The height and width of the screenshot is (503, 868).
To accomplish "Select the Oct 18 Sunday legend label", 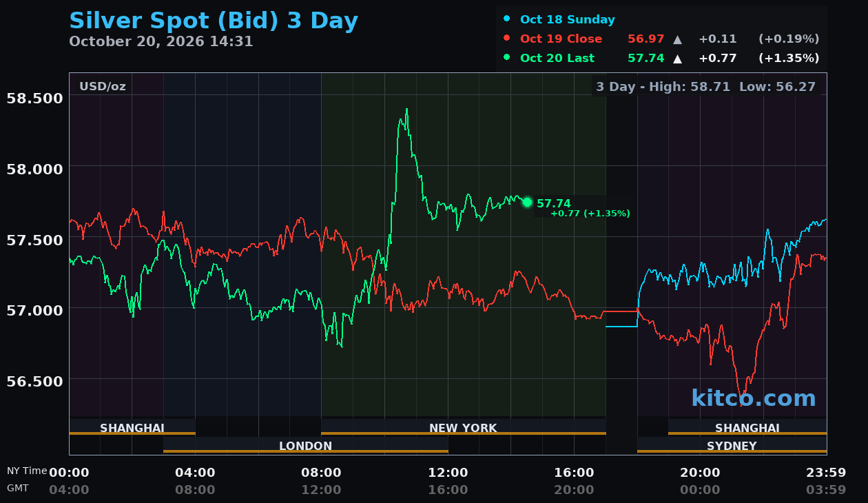I will [568, 19].
